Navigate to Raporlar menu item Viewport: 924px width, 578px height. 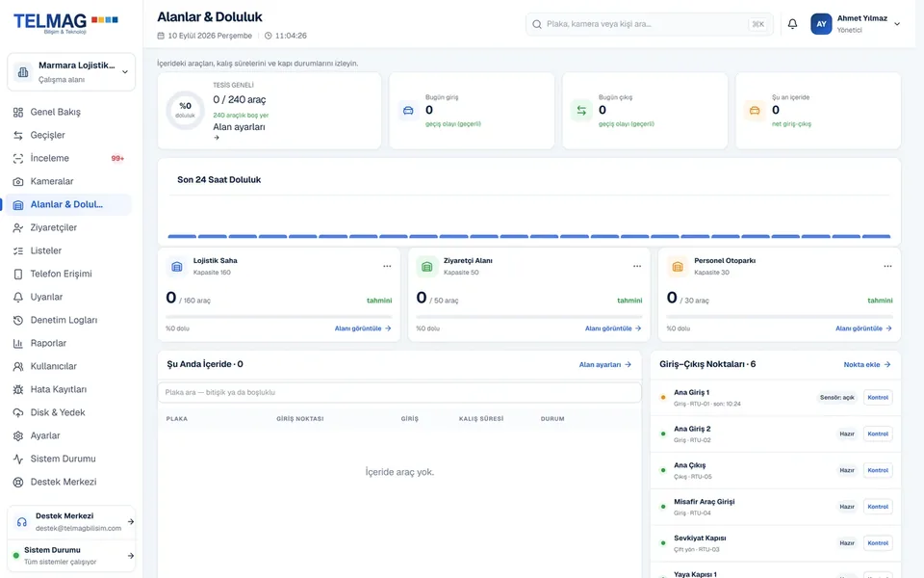pyautogui.click(x=68, y=343)
